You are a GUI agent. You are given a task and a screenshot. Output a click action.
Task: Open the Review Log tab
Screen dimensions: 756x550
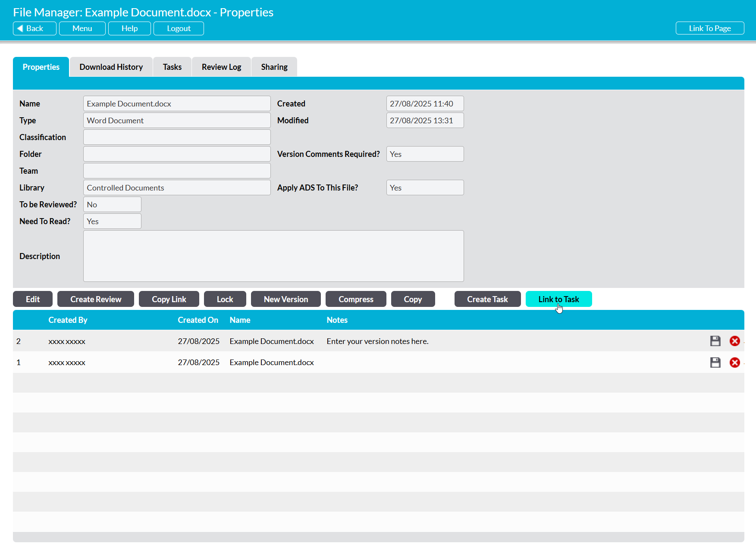click(x=221, y=67)
